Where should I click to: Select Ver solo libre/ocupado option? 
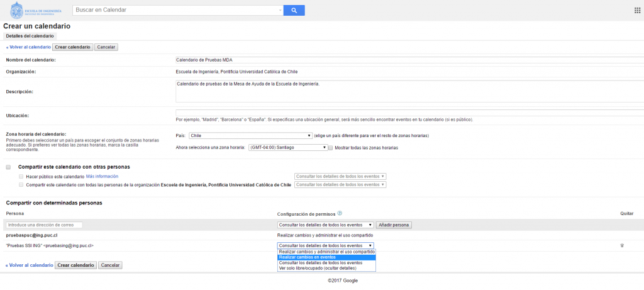326,268
